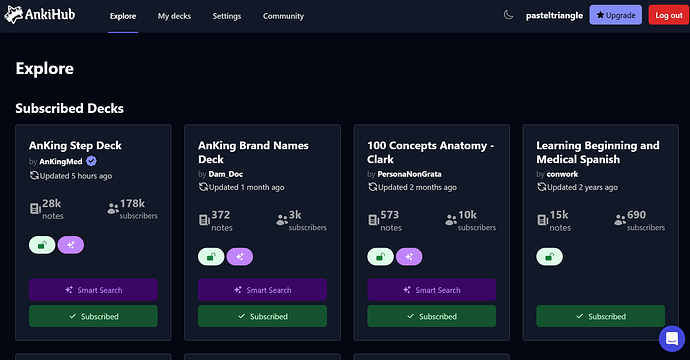Viewport: 690px width, 360px height.
Task: Click green unlock badge on AnKing Step Deck
Action: 42,245
